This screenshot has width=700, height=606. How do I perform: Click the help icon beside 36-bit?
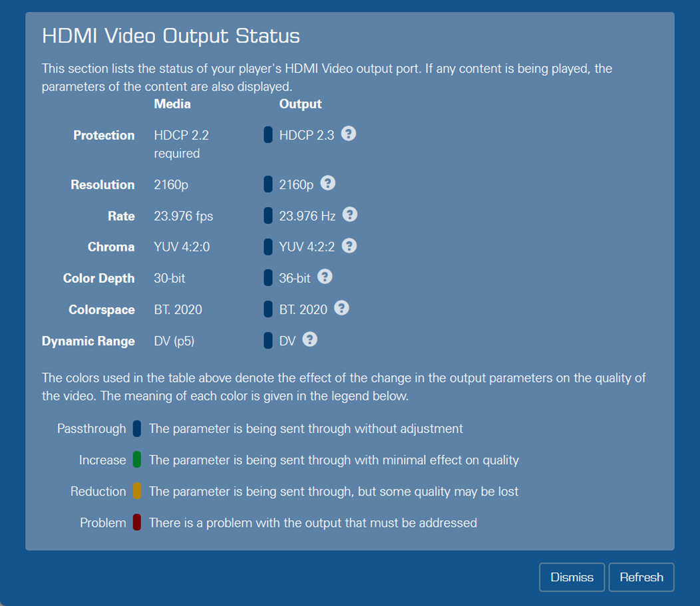[325, 277]
